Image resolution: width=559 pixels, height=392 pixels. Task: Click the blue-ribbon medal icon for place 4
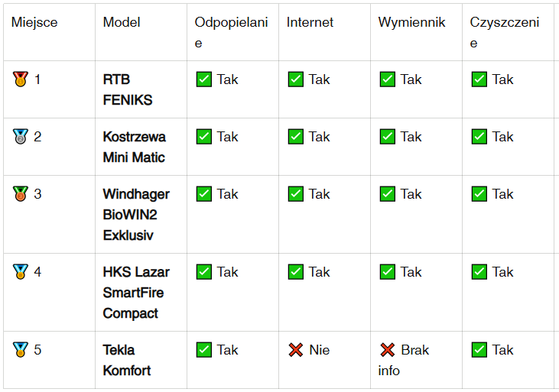(x=21, y=271)
